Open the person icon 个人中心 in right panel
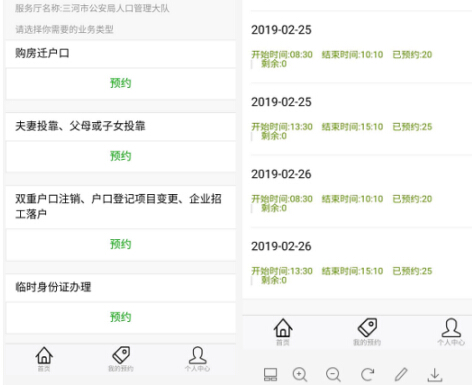Viewport: 472px width, 387px height. pos(451,328)
